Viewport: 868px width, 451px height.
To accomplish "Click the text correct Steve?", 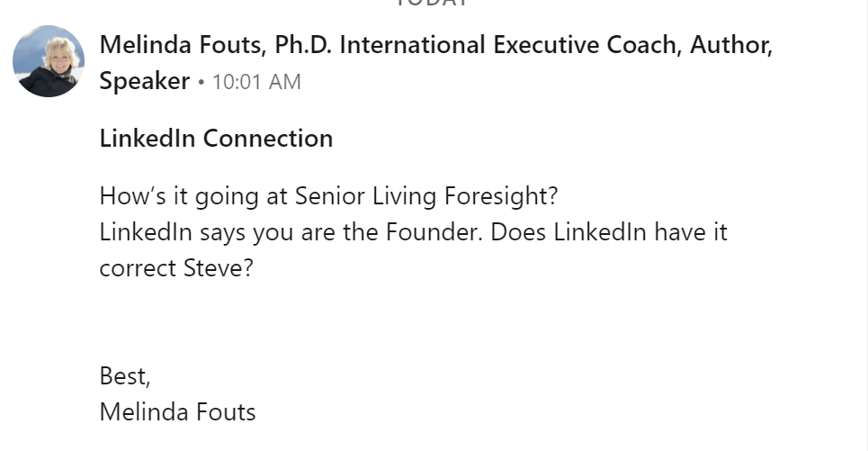I will point(176,268).
